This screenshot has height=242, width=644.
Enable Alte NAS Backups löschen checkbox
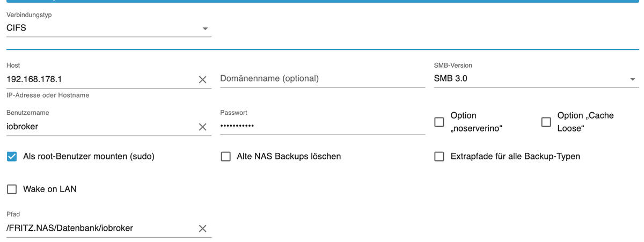point(226,157)
